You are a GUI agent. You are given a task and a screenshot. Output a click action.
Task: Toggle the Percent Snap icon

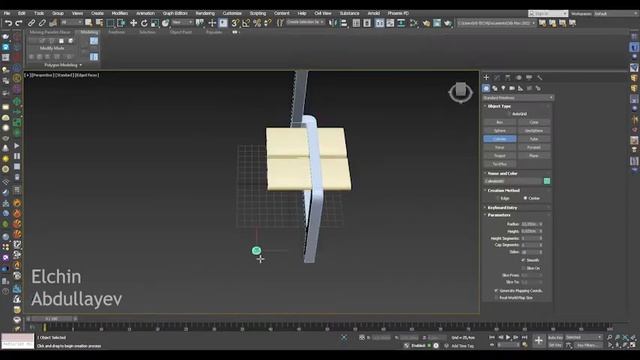pos(257,23)
